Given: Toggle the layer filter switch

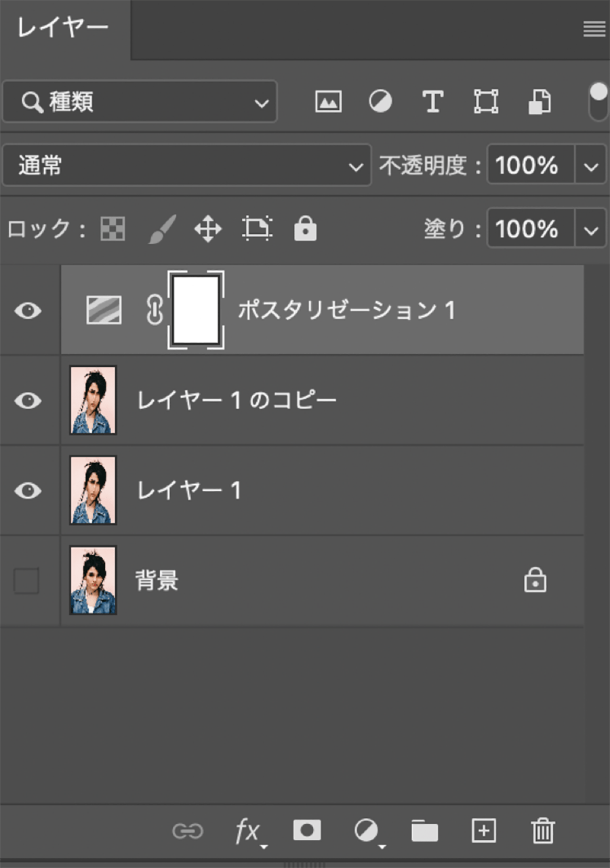Looking at the screenshot, I should coord(598,102).
